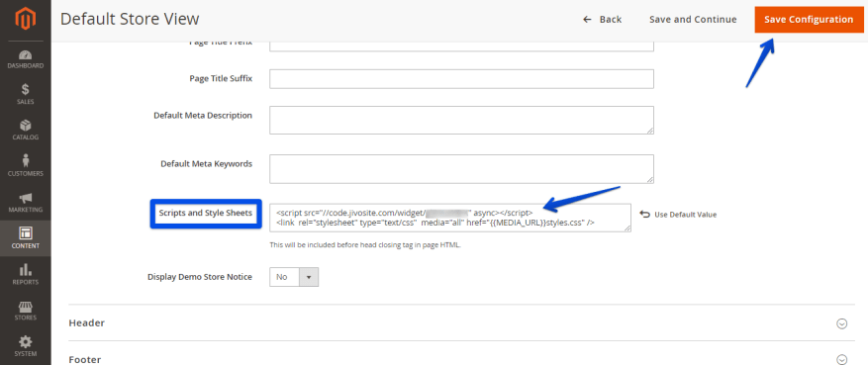Viewport: 868px width, 365px height.
Task: Click the Default Meta Keywords label
Action: tap(207, 164)
